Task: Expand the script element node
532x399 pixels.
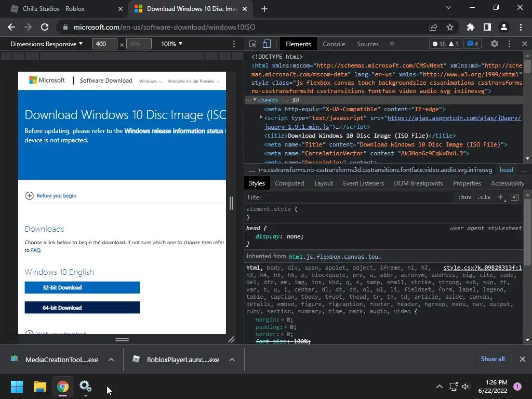Action: (x=261, y=117)
